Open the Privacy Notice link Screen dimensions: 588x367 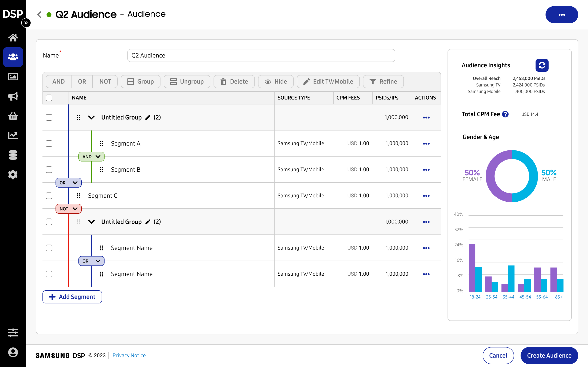tap(129, 355)
